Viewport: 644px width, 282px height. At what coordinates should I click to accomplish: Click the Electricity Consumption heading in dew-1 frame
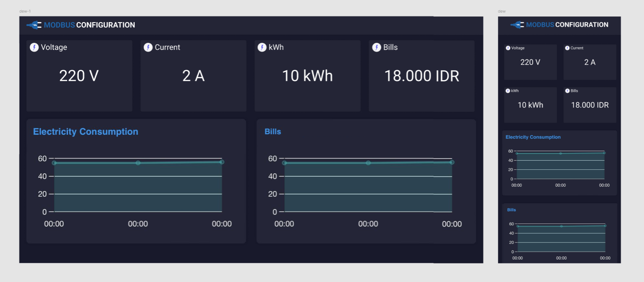coord(85,132)
